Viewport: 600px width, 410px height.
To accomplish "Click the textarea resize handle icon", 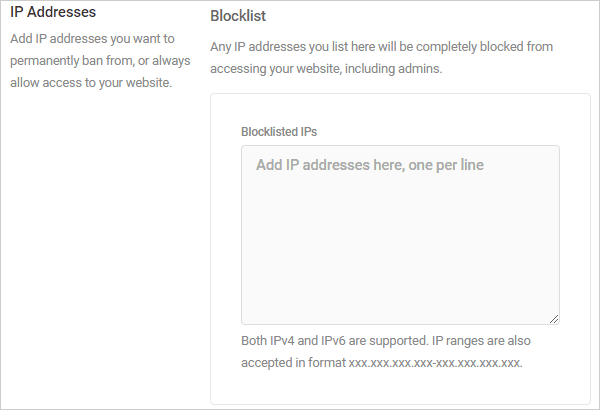I will (554, 319).
